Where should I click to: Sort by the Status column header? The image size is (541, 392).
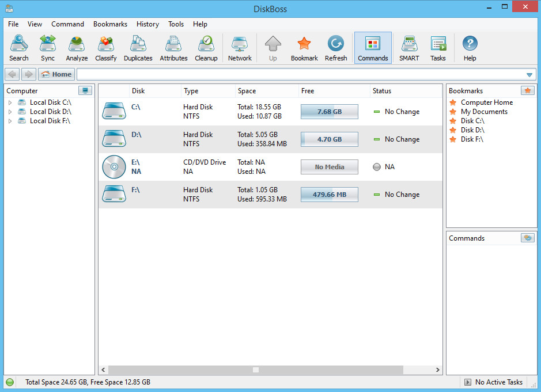pos(406,91)
